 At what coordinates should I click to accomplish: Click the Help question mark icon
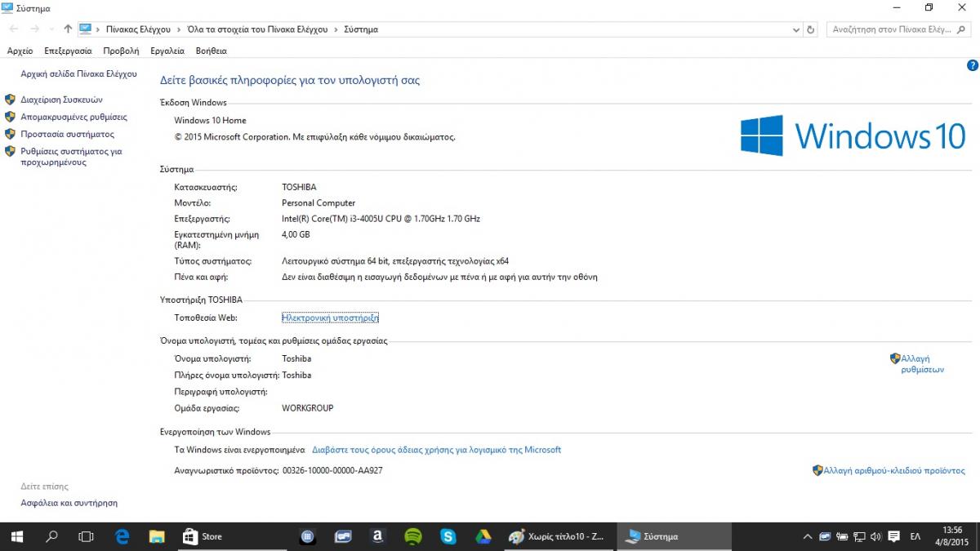coord(972,65)
